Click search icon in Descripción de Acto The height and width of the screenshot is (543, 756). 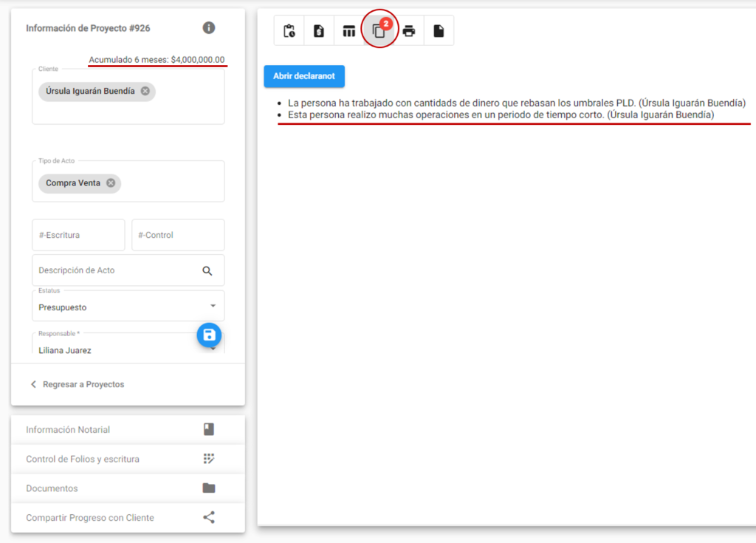click(x=207, y=271)
